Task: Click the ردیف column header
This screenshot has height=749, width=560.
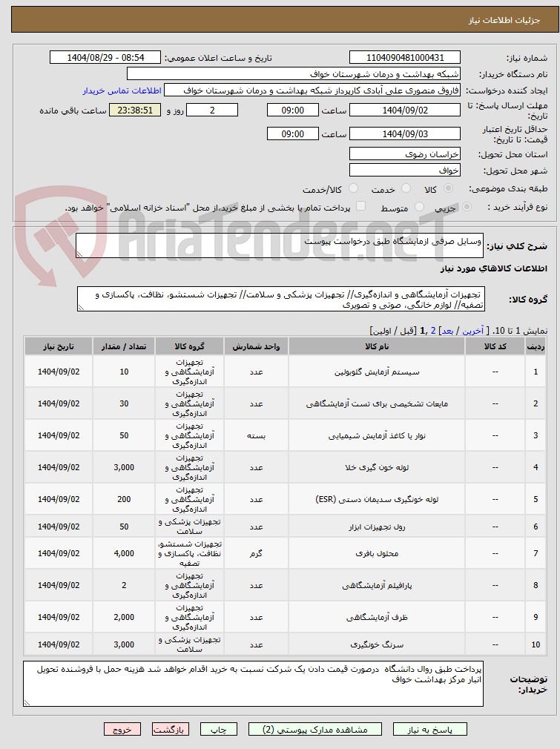Action: [536, 346]
